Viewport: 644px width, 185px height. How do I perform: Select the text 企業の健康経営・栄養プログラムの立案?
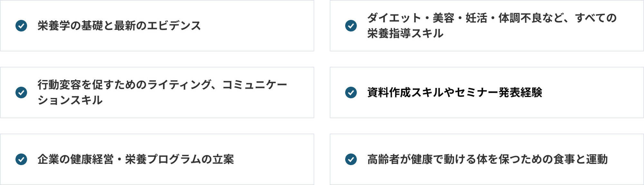pyautogui.click(x=136, y=159)
